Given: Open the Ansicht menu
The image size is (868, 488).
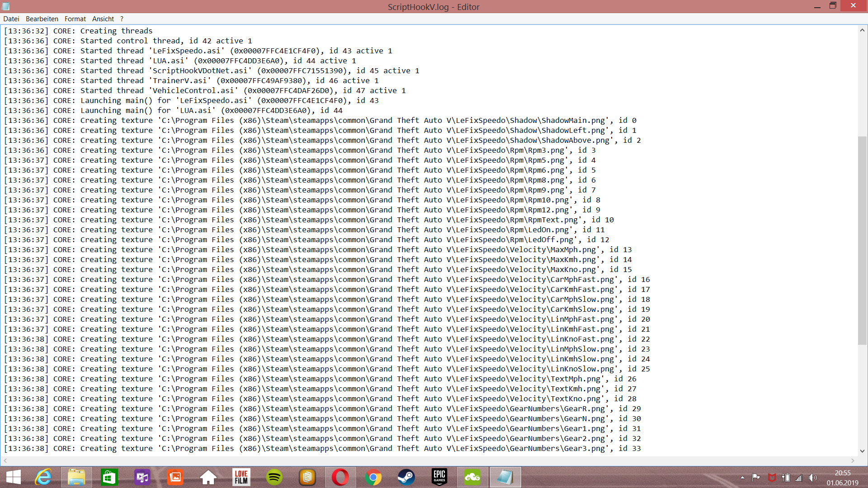Looking at the screenshot, I should tap(103, 19).
